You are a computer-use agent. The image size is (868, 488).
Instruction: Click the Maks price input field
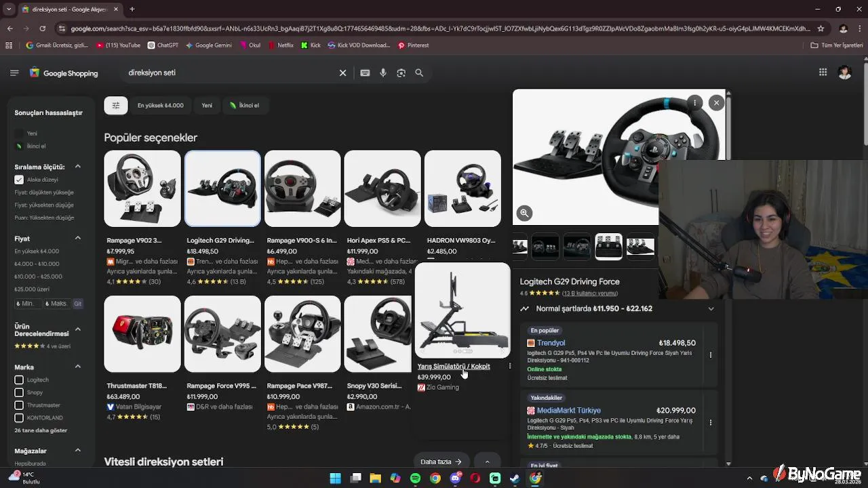tap(56, 304)
